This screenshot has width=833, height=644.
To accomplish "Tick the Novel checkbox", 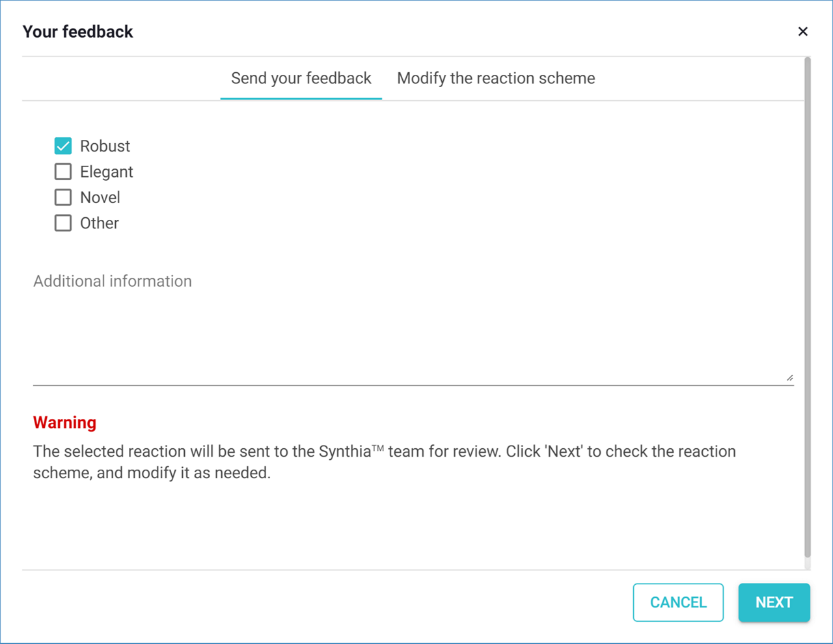I will pyautogui.click(x=63, y=197).
